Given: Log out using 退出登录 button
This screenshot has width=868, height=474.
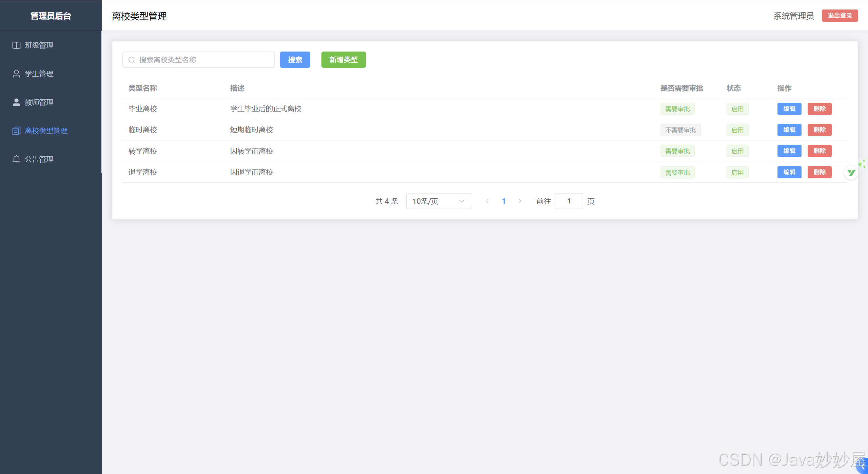Looking at the screenshot, I should pos(840,16).
